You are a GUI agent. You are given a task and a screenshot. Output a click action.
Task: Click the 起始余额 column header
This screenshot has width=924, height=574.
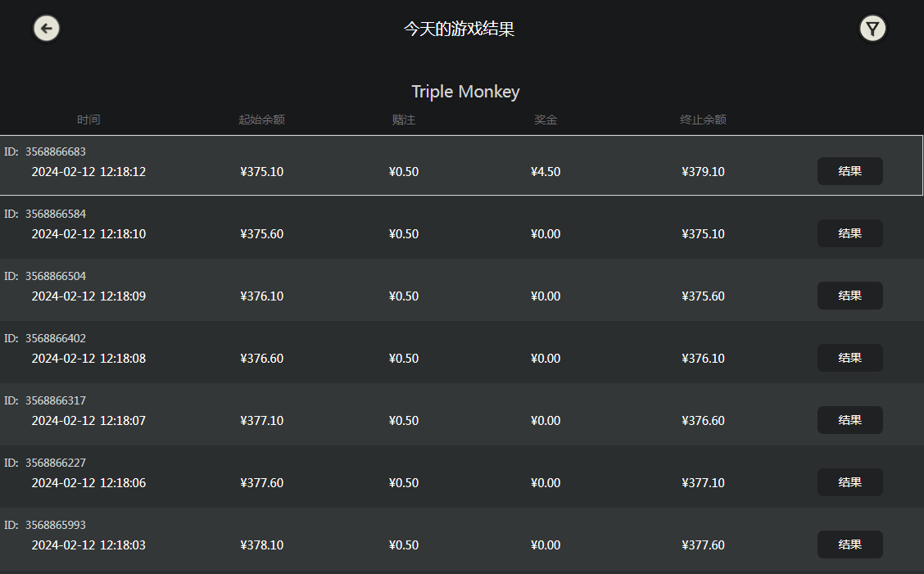pos(261,120)
